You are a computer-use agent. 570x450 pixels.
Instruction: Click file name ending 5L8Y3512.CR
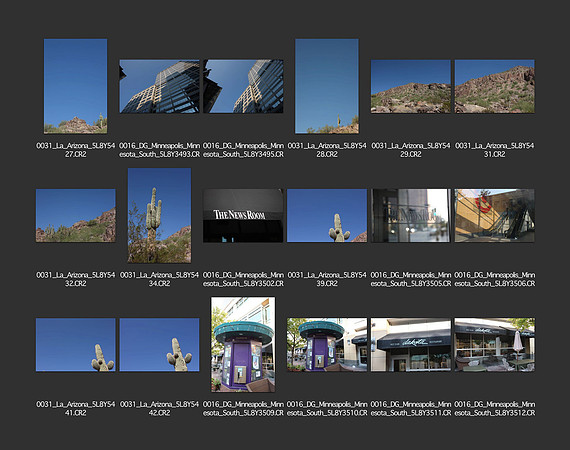point(494,409)
